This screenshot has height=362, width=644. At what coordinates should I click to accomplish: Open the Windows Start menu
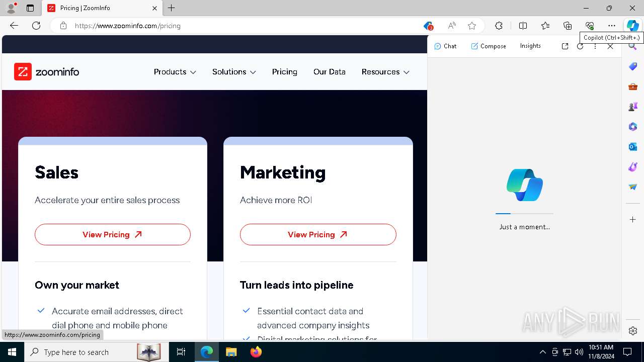12,352
